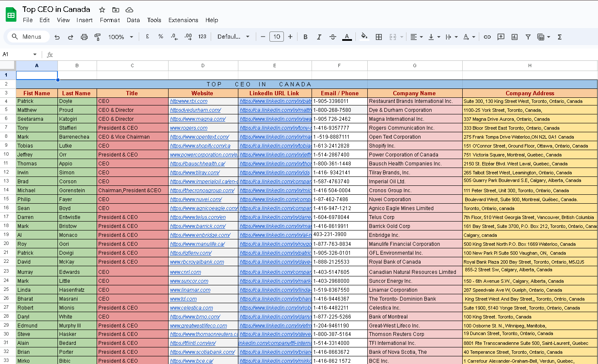Select the cell containing Gorenstein

coord(77,191)
